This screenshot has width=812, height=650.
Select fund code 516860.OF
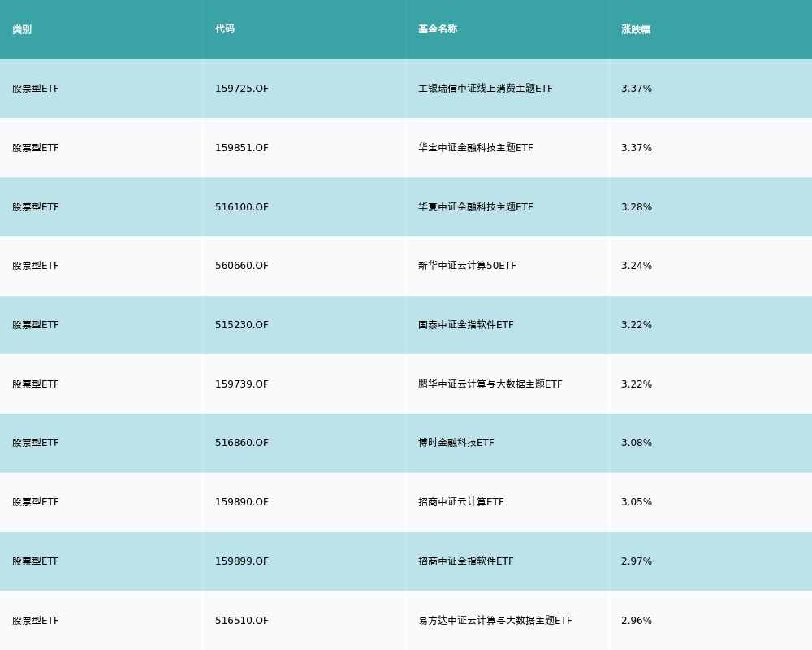[x=242, y=443]
